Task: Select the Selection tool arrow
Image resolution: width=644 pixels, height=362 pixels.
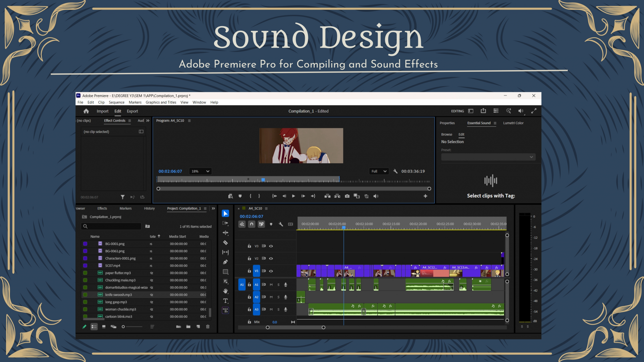Action: (225, 213)
